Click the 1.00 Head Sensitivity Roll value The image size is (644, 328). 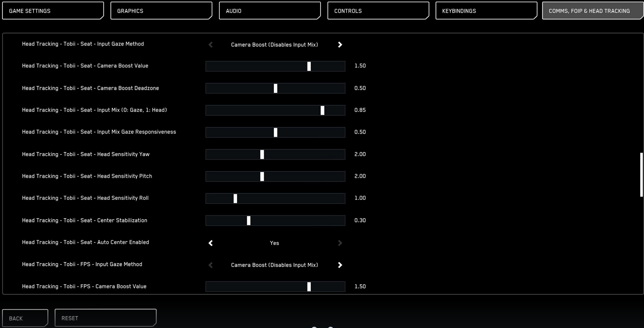tap(360, 198)
